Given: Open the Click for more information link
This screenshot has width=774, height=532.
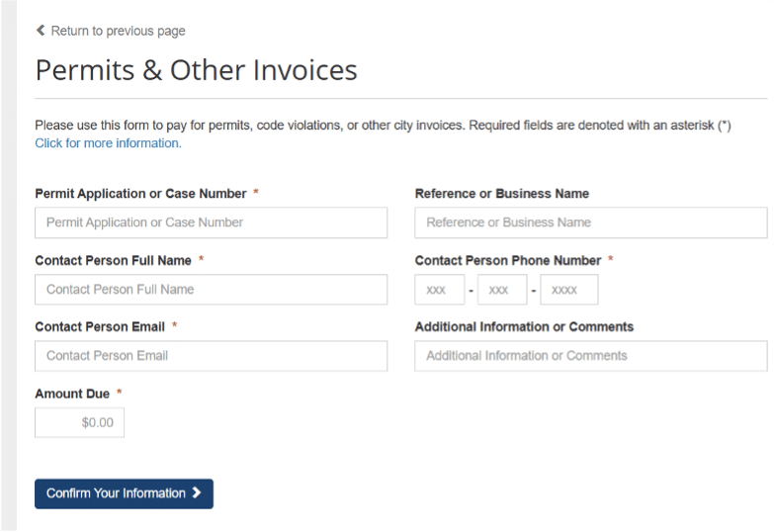Looking at the screenshot, I should click(108, 142).
